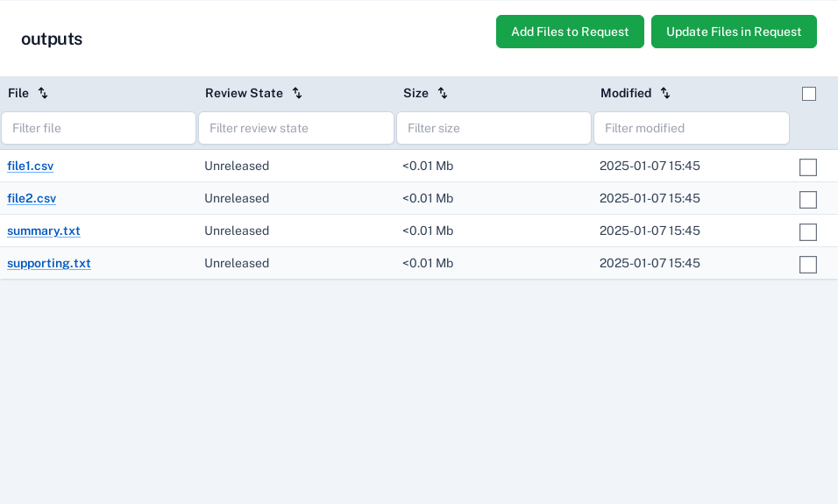Focus the Filter file input
Image resolution: width=838 pixels, height=504 pixels.
coord(98,128)
